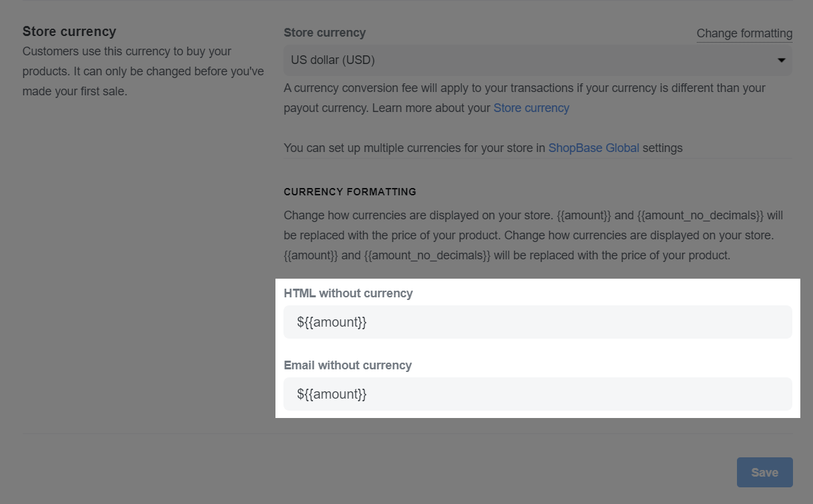
Task: Open the ShopBase Global settings link
Action: (x=594, y=148)
